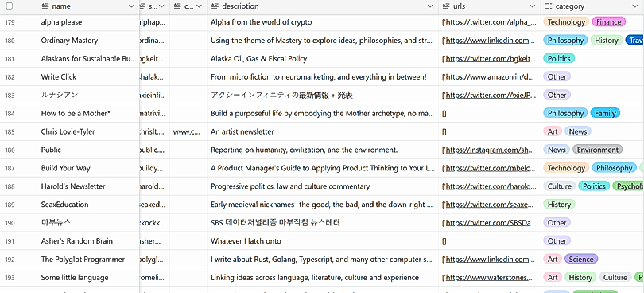Click the Family tag in row 184
644x293 pixels.
pos(605,113)
